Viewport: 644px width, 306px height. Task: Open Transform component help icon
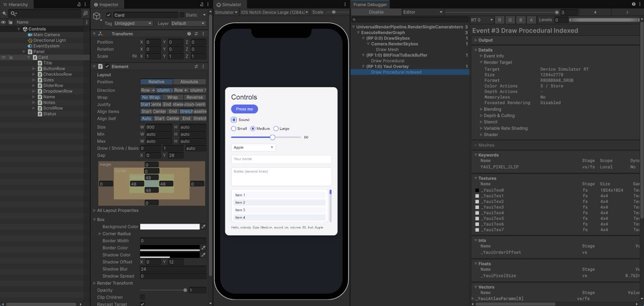click(189, 34)
